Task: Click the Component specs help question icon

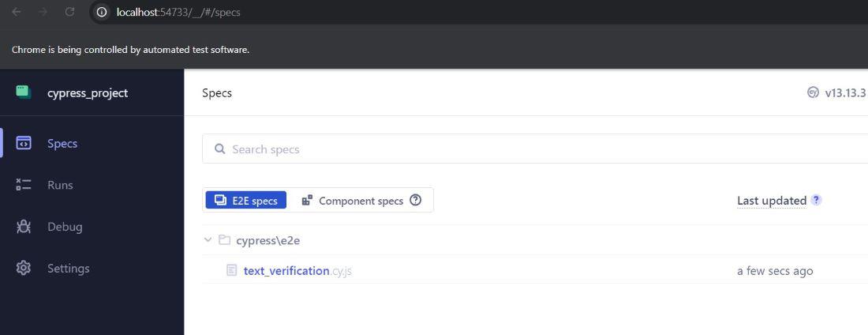Action: point(416,200)
